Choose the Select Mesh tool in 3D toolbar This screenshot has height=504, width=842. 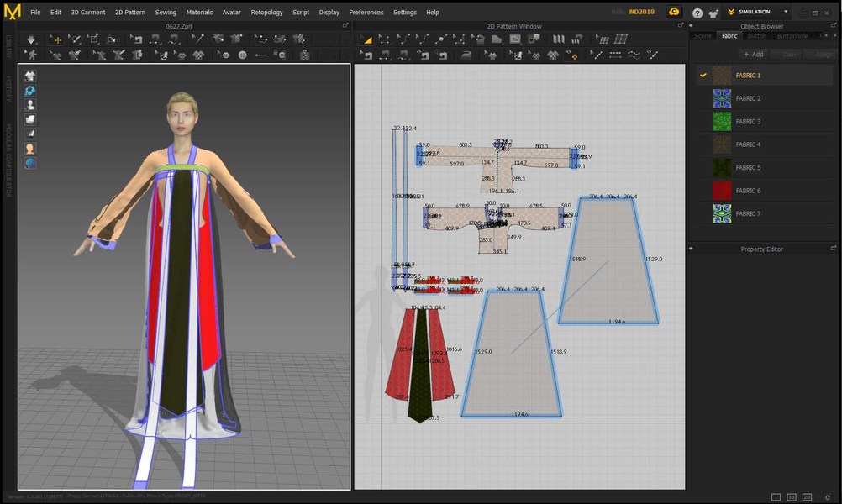point(74,39)
